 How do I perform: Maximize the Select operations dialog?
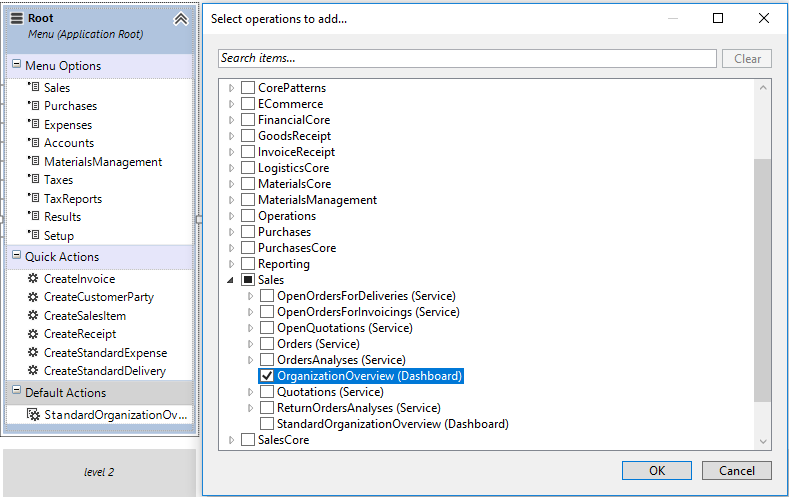(x=718, y=18)
